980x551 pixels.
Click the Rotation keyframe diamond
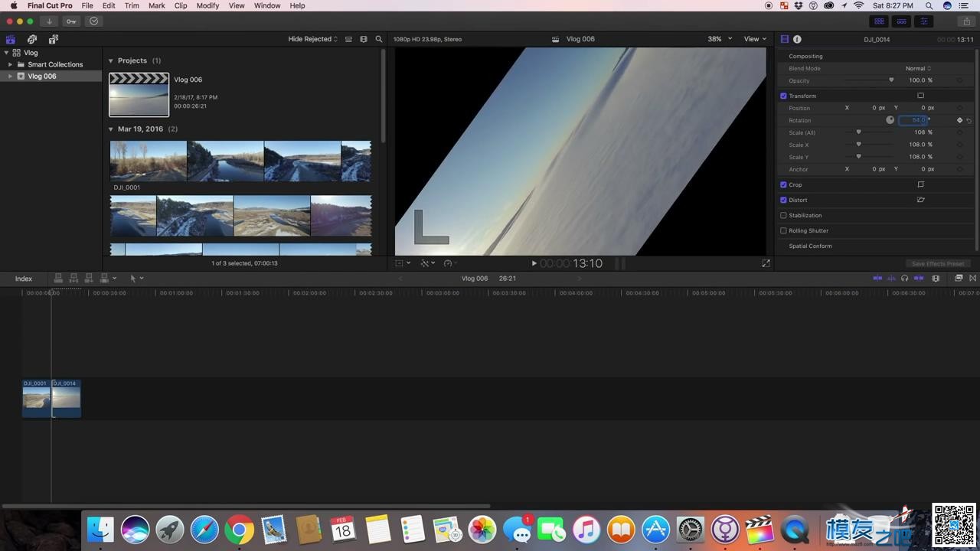(959, 120)
